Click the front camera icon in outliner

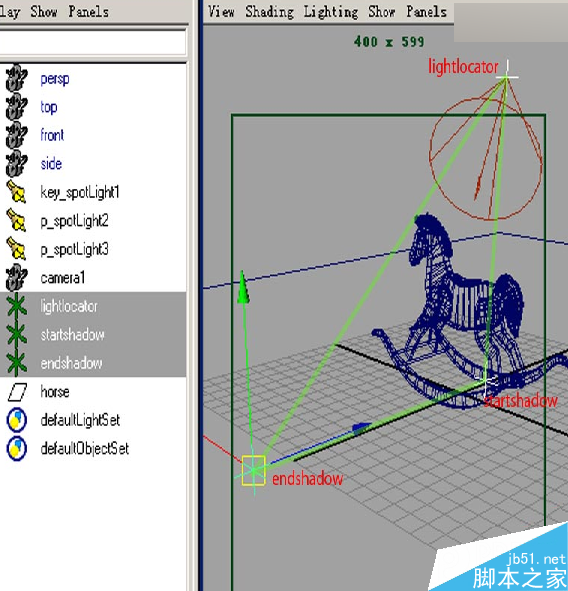16,135
